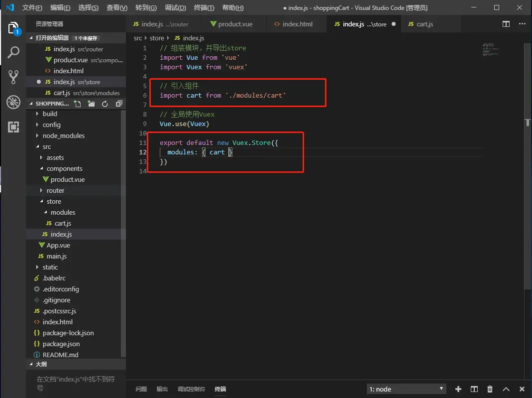Image resolution: width=532 pixels, height=398 pixels.
Task: Expand the static folder
Action: coord(37,267)
